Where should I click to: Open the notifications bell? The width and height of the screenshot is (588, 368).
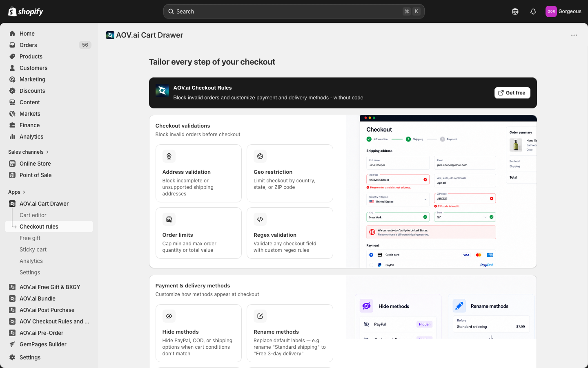[x=533, y=11]
